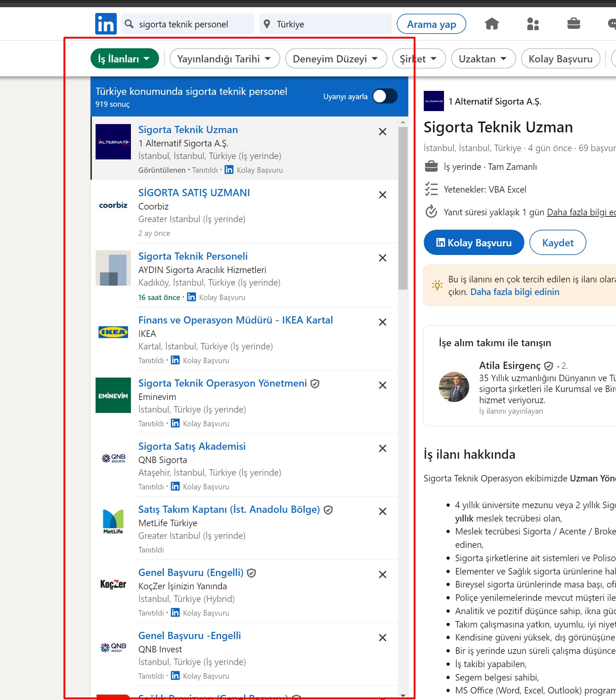Dismiss Sigorta Teknik Uzman listing
Image resolution: width=616 pixels, height=700 pixels.
[383, 132]
